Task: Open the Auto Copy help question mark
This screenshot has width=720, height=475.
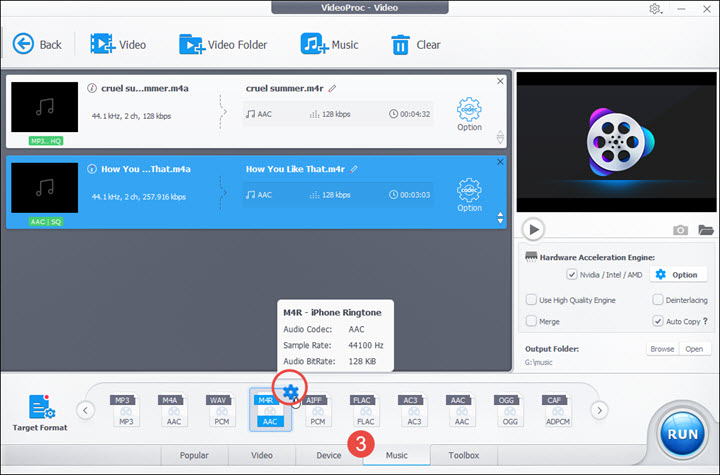Action: 705,321
